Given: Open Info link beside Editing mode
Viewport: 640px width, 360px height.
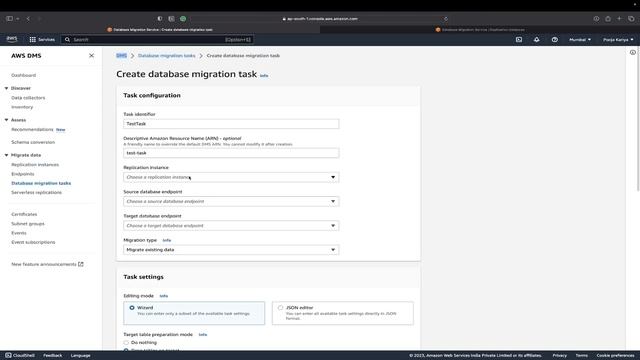Looking at the screenshot, I should (163, 296).
